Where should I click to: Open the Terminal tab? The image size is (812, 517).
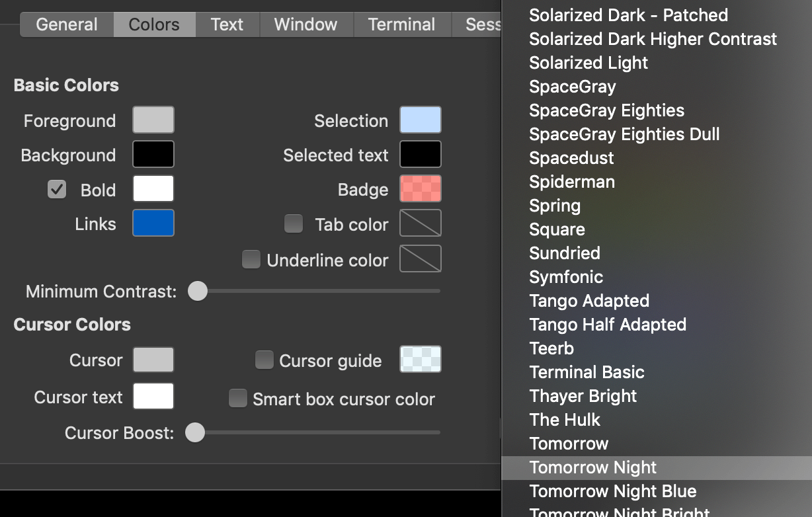(x=402, y=24)
